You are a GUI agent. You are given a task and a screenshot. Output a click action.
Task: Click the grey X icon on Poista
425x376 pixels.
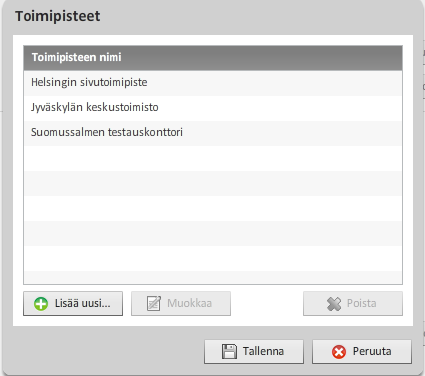(x=334, y=304)
